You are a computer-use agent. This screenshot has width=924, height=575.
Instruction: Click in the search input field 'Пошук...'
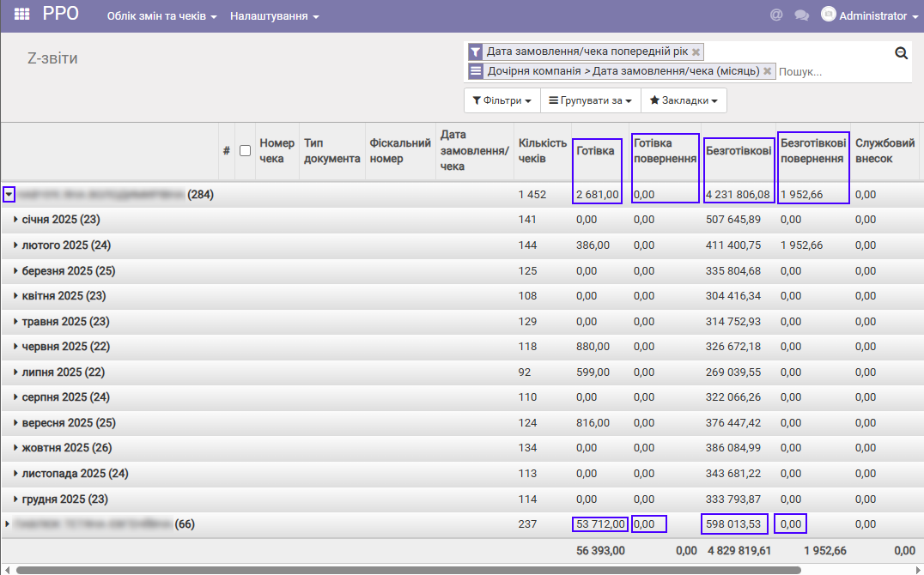pyautogui.click(x=842, y=71)
